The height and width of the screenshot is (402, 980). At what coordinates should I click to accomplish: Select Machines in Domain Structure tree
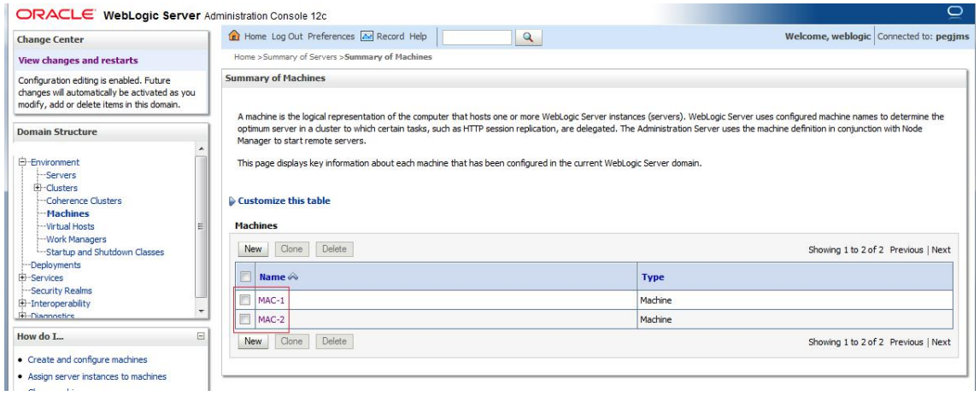(x=68, y=213)
